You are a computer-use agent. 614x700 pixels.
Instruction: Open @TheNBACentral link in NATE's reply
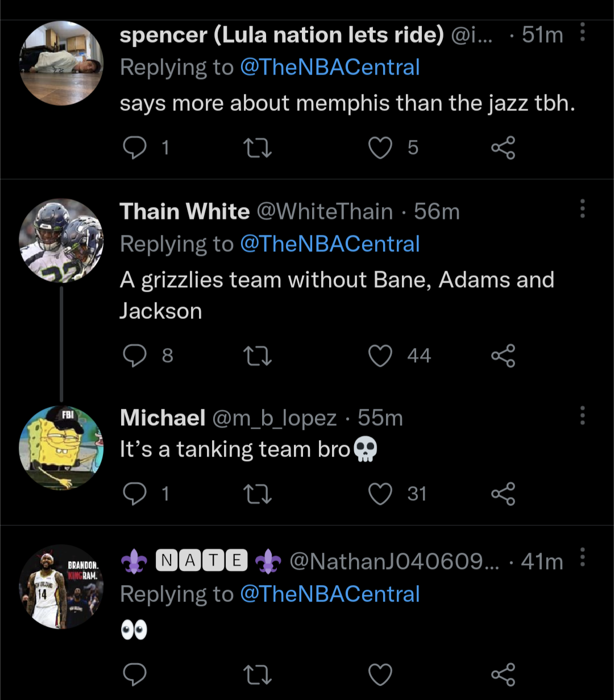[330, 594]
